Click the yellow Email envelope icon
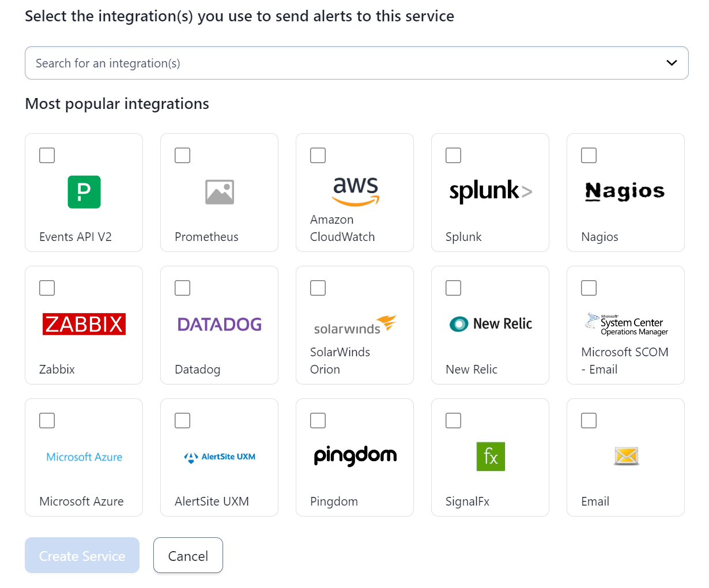Viewport: 709px width, 588px height. (x=626, y=457)
